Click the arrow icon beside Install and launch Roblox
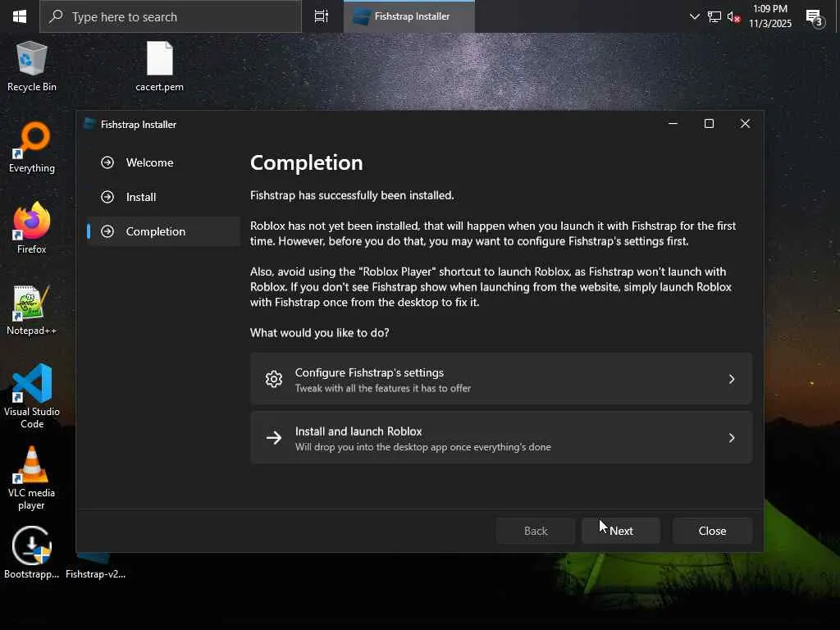Image resolution: width=840 pixels, height=630 pixels. tap(274, 438)
